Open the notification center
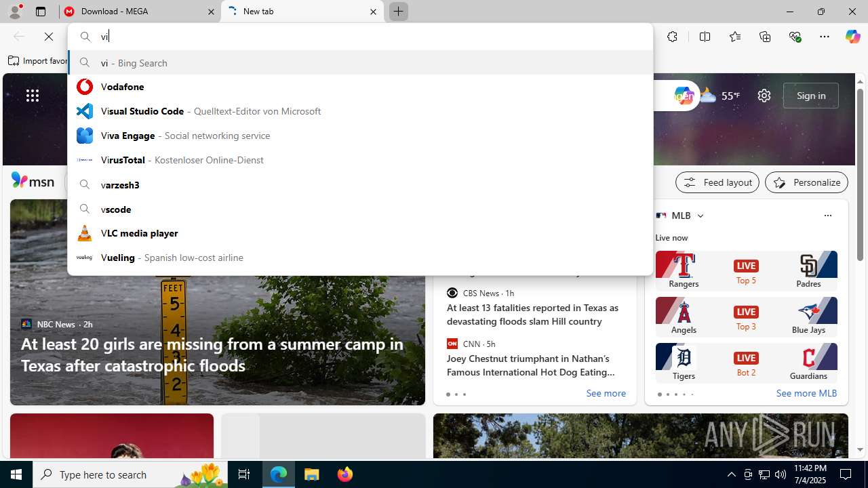The width and height of the screenshot is (868, 488). click(846, 474)
